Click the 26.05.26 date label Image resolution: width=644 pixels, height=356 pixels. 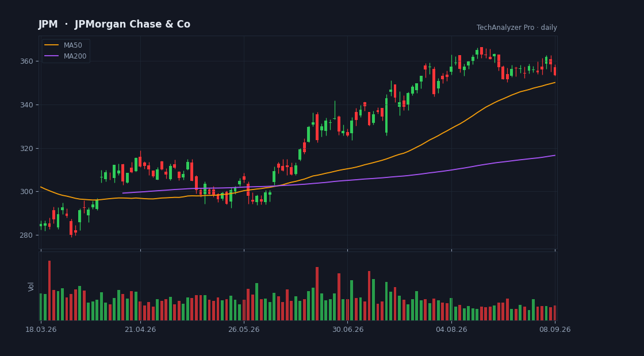point(244,330)
